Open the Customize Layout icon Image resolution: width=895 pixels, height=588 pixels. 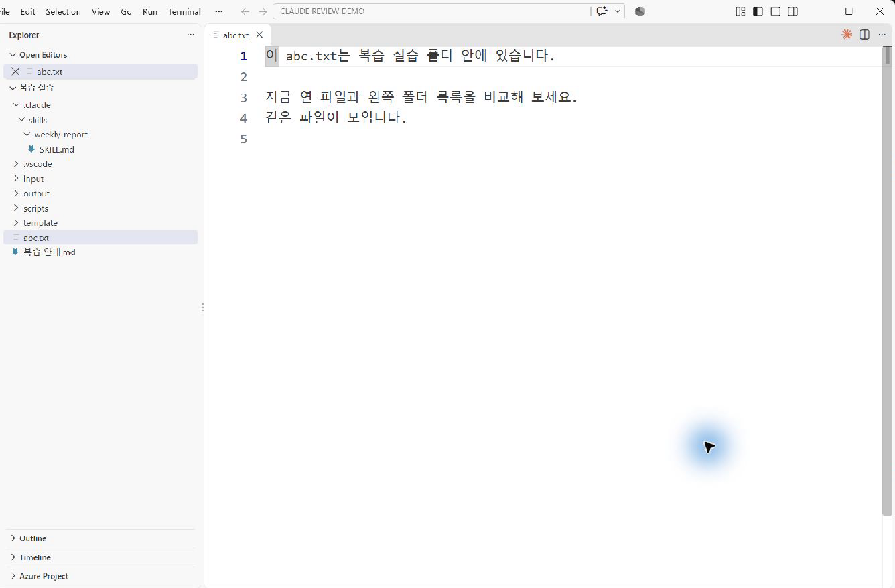coord(740,11)
